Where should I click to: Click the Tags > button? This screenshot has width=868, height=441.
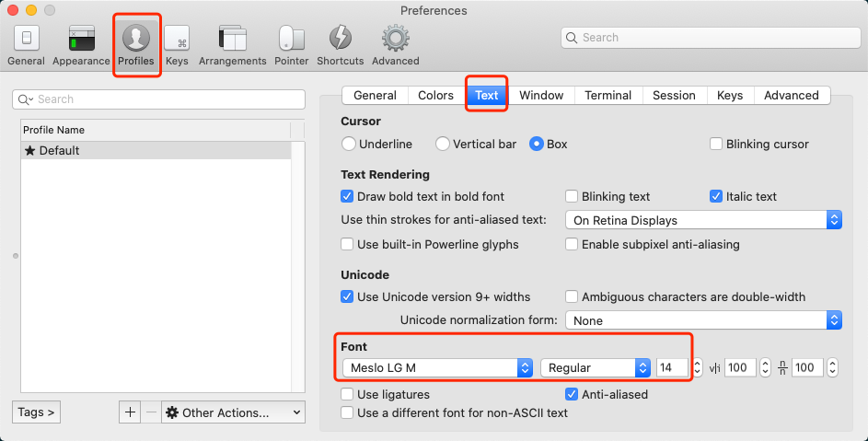(x=36, y=412)
